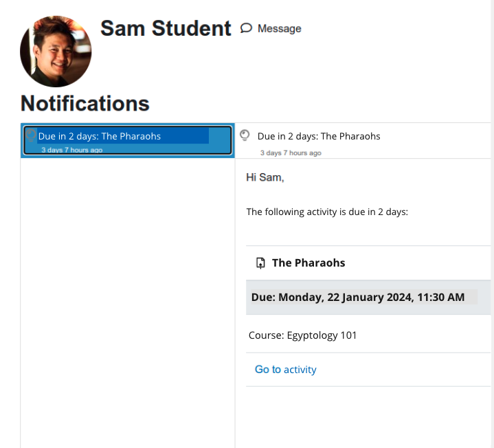Click the lightbulb icon in the selected notification row

[30, 135]
